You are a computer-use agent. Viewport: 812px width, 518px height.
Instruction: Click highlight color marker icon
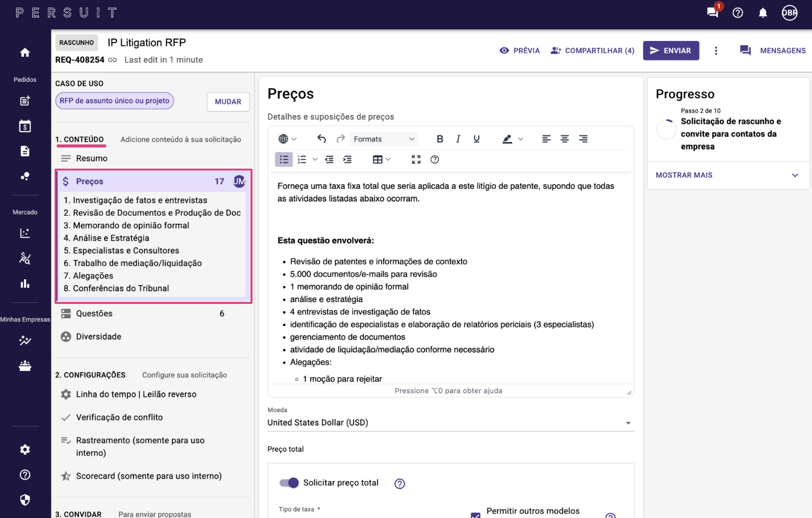click(x=507, y=139)
